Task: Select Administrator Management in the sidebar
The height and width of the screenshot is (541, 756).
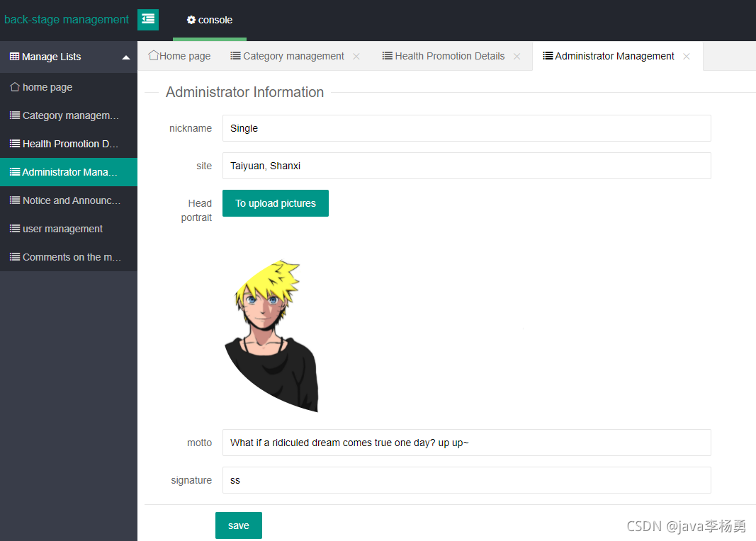Action: pyautogui.click(x=69, y=172)
